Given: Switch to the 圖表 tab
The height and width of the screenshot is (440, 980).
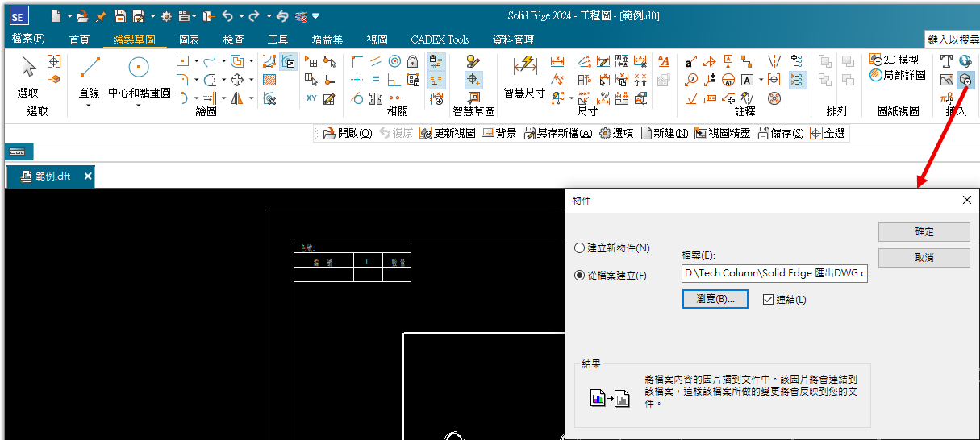Looking at the screenshot, I should pos(189,39).
